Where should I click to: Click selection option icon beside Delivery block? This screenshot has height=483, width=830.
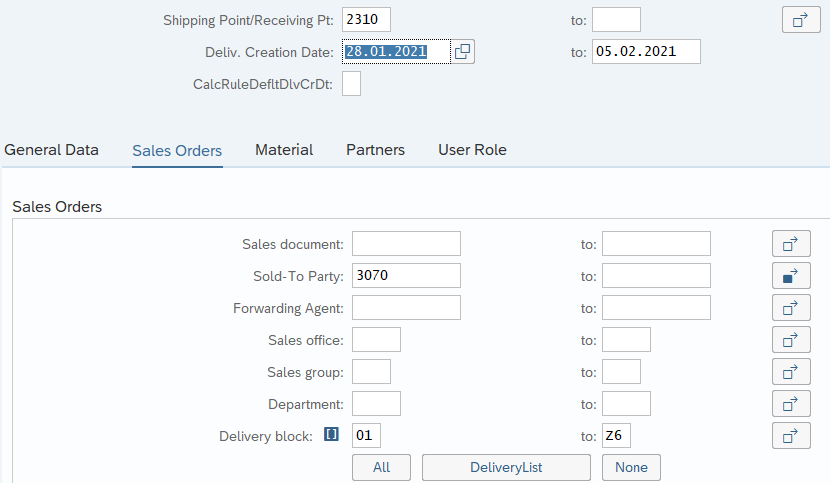coord(332,435)
